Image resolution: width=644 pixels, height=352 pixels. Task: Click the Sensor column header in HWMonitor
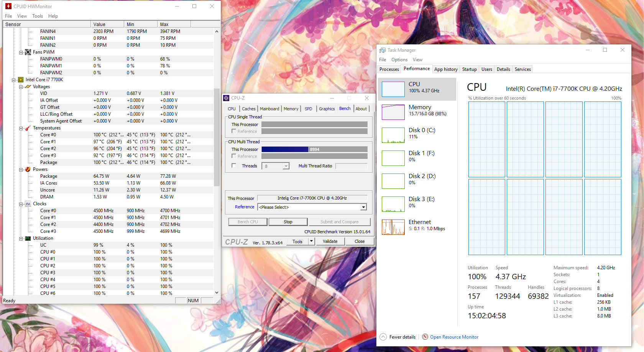pyautogui.click(x=47, y=24)
